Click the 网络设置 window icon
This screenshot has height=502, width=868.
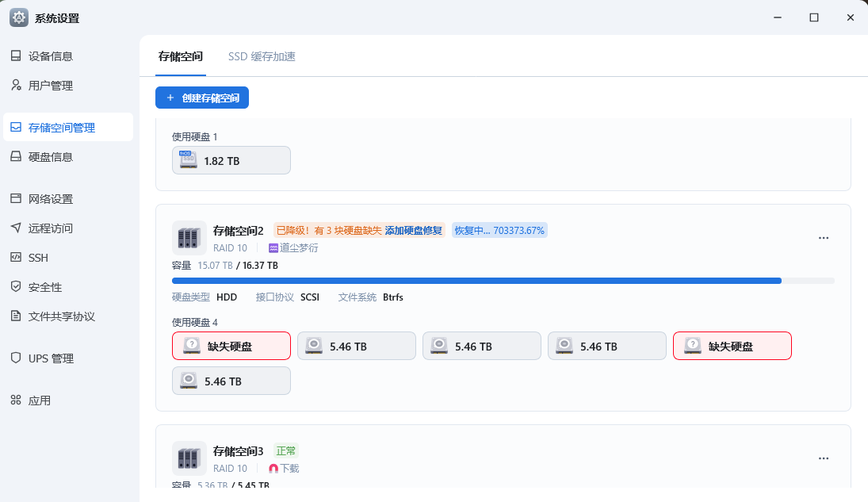pyautogui.click(x=16, y=198)
